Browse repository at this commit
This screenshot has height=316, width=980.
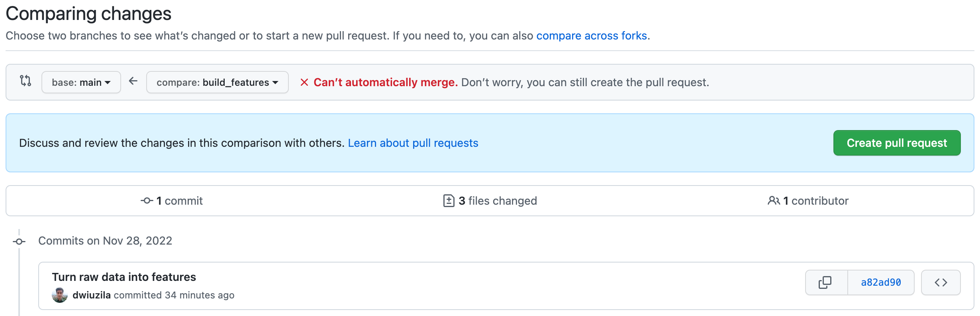[x=941, y=282]
